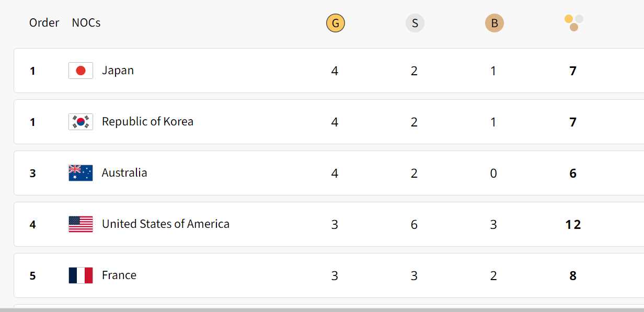The image size is (644, 312).
Task: Open the Australia country link
Action: click(x=124, y=173)
